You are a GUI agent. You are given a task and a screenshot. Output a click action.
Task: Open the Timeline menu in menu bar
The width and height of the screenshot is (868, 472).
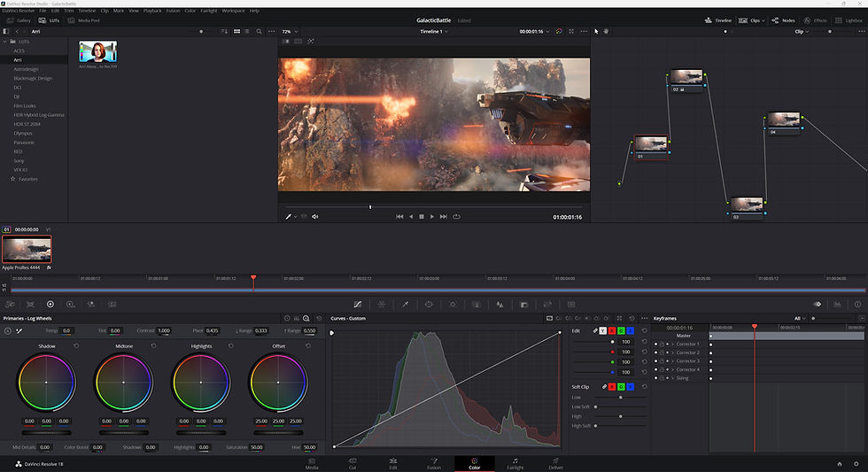pyautogui.click(x=87, y=11)
